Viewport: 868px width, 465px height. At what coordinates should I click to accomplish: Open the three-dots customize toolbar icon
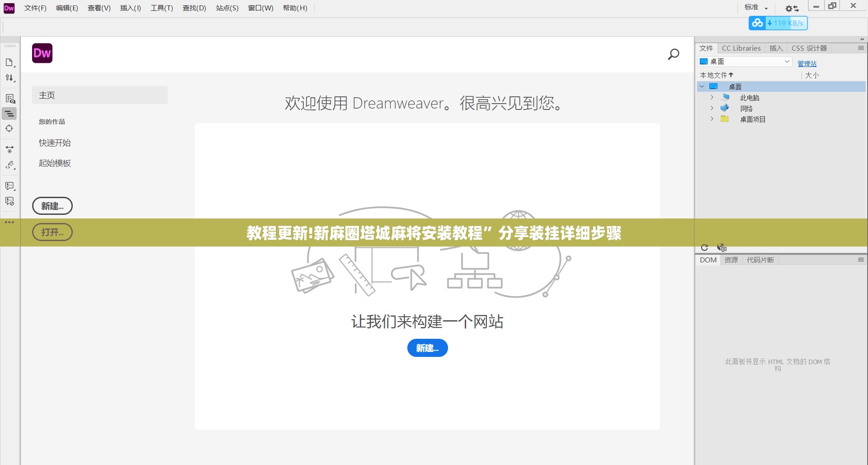click(9, 222)
